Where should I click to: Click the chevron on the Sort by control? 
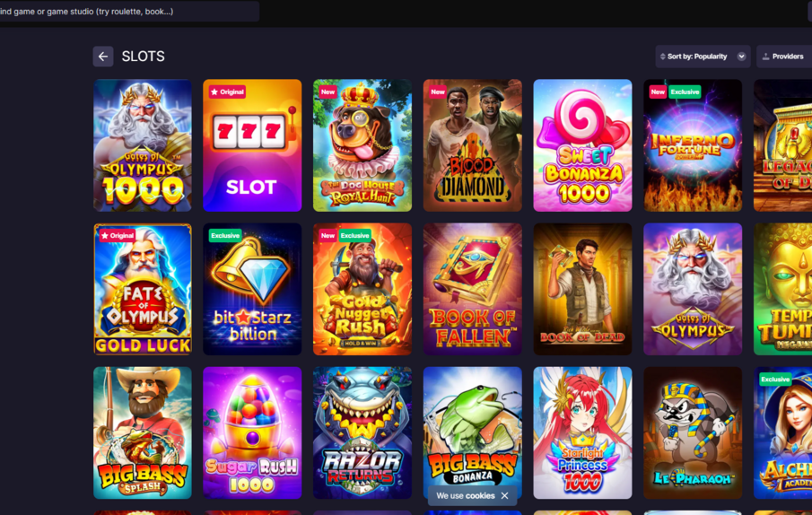(x=741, y=57)
